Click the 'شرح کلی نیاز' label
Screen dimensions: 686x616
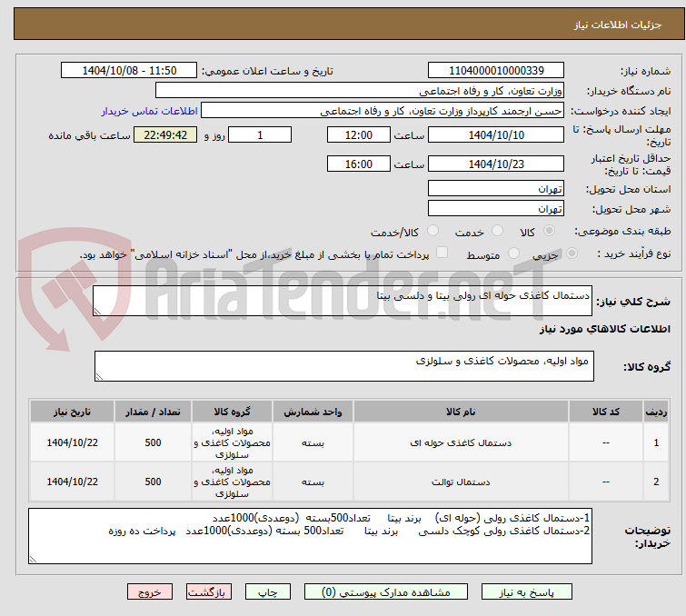pos(633,301)
